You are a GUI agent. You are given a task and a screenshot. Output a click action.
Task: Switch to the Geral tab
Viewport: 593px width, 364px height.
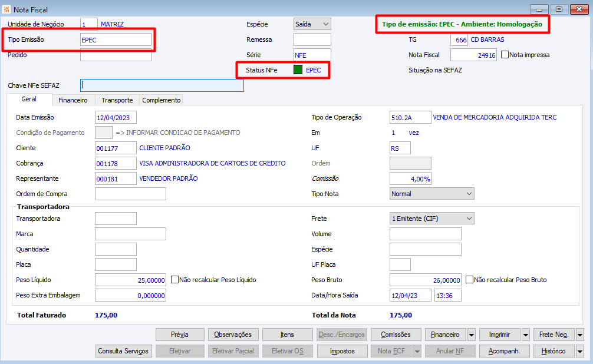29,99
